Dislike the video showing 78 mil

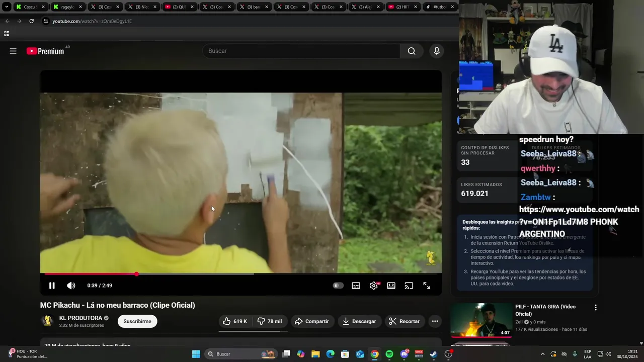pos(270,321)
